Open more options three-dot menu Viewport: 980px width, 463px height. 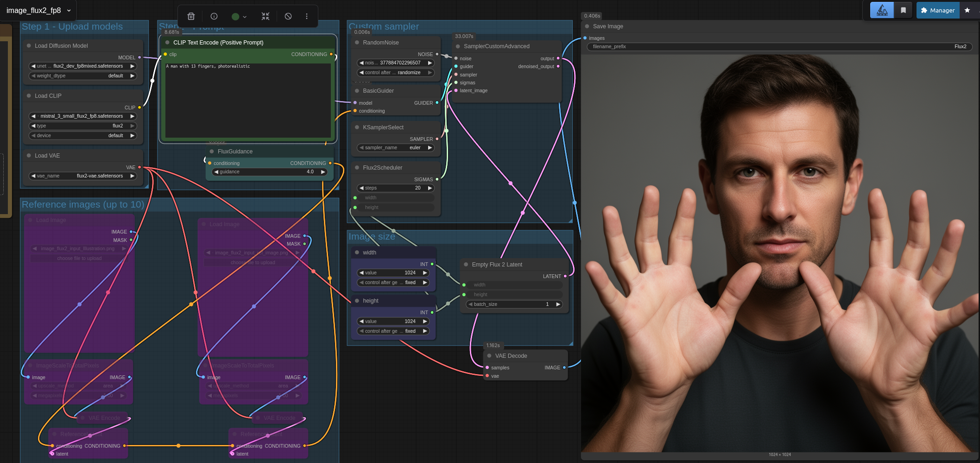307,16
